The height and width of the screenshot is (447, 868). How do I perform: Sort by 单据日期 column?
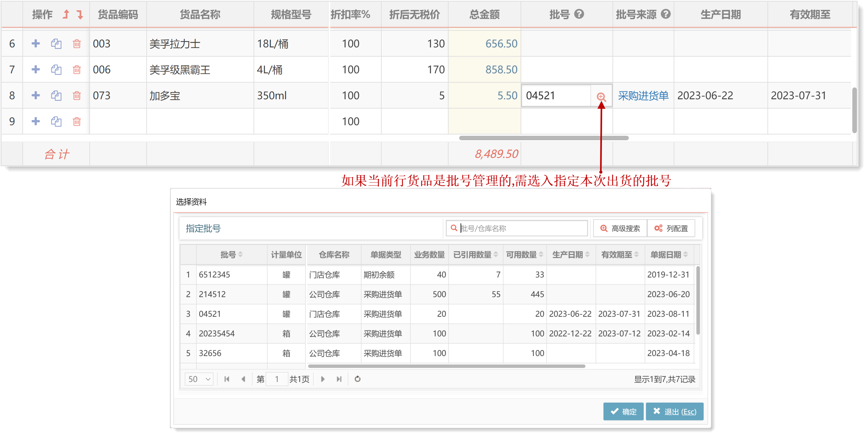pyautogui.click(x=685, y=255)
